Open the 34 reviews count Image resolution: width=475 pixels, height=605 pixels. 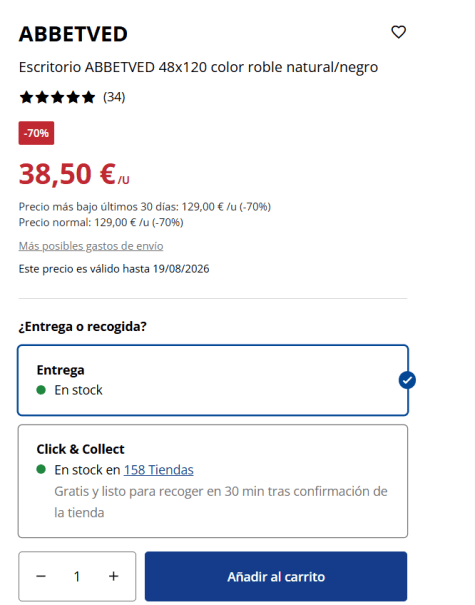point(114,97)
